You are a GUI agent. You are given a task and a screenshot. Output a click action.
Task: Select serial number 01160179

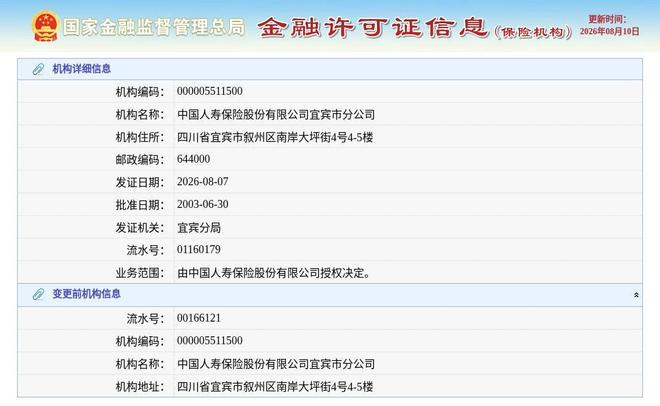[x=199, y=249]
